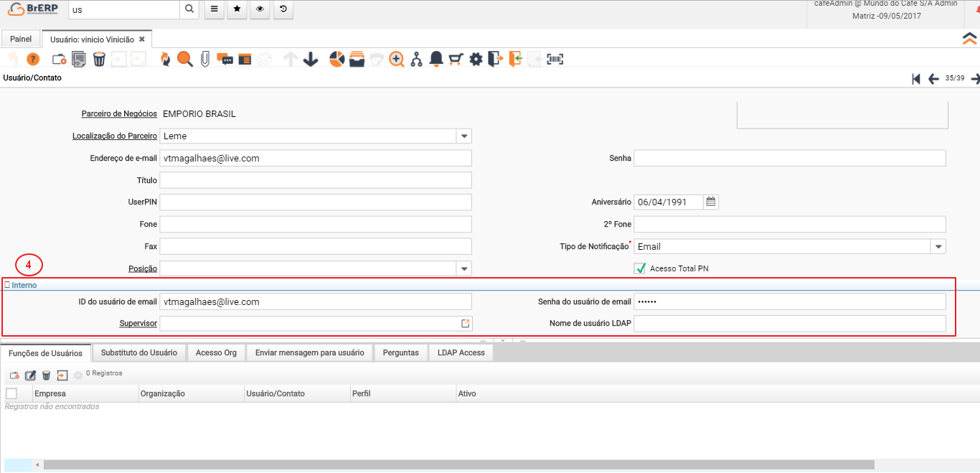Switch to the Acesso Org tab
980x473 pixels.
pyautogui.click(x=216, y=352)
